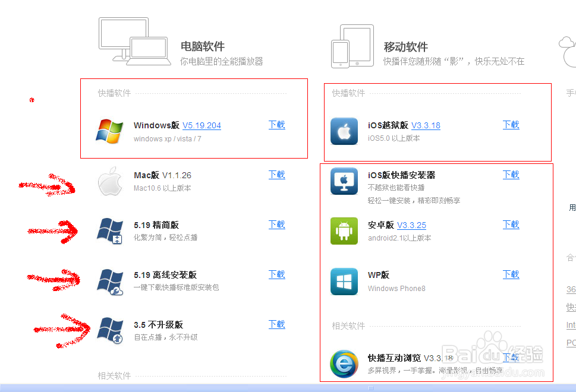The height and width of the screenshot is (392, 576).
Task: Click the 5.19 离线安装版 title
Action: 165,275
